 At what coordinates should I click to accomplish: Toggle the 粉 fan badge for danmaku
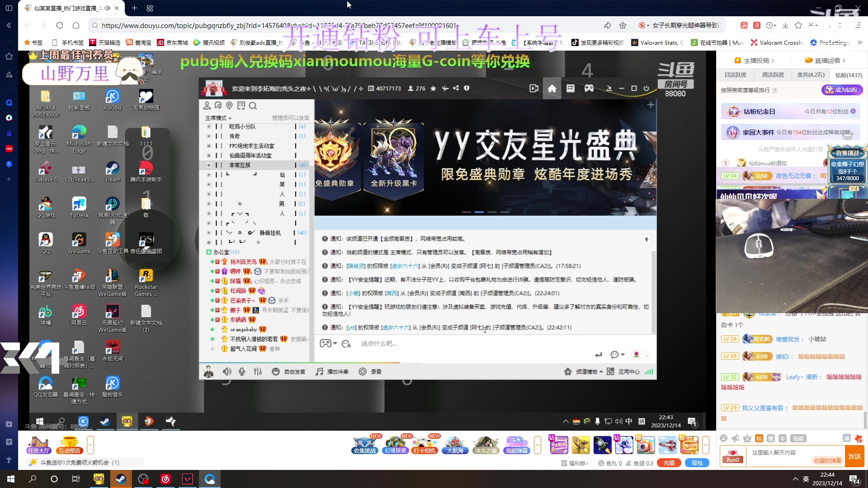pyautogui.click(x=759, y=439)
